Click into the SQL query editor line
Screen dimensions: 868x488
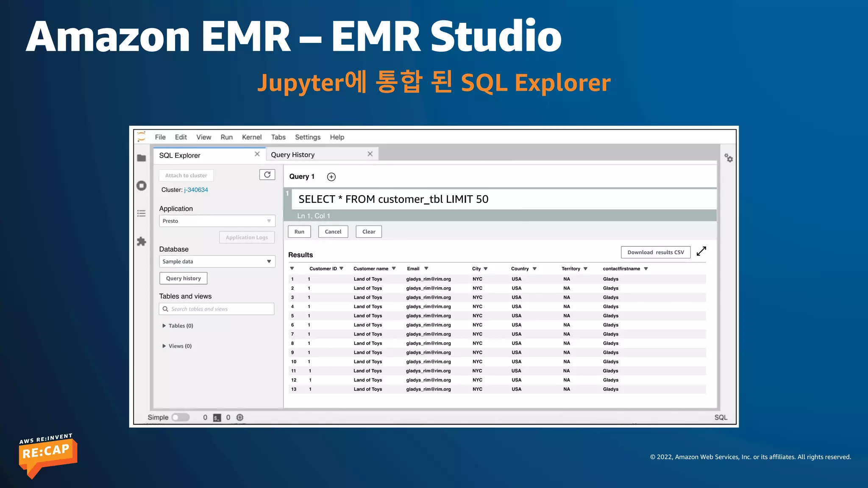[504, 199]
